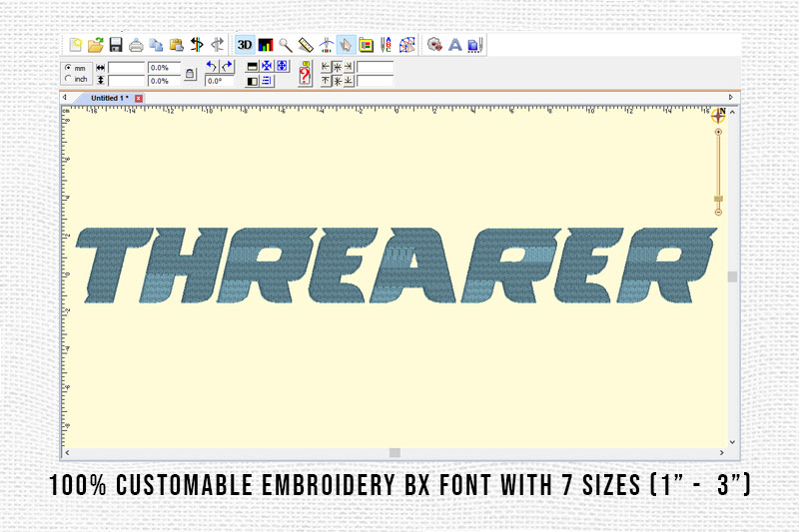Align objects to the right edge
The image size is (799, 532).
coord(349,67)
